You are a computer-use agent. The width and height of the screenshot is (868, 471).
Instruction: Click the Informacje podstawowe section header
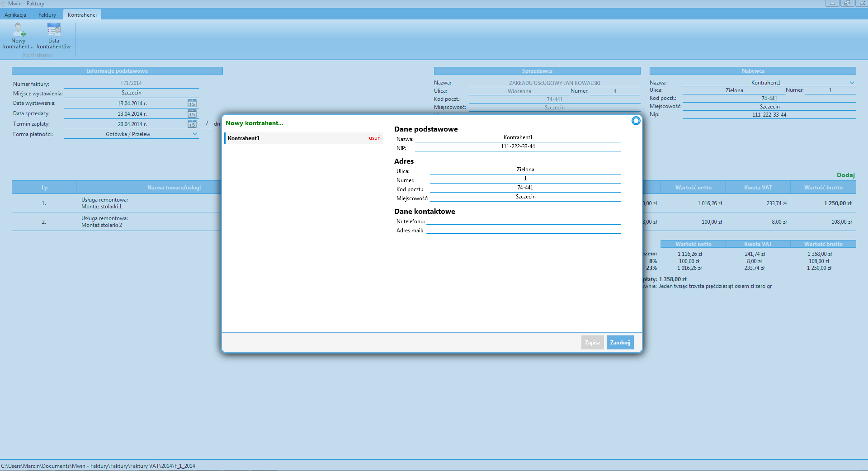click(x=117, y=71)
